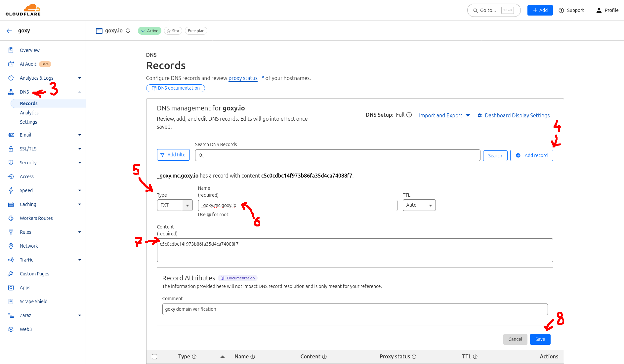Click the back arrow beside goxy
The image size is (624, 364).
point(9,30)
